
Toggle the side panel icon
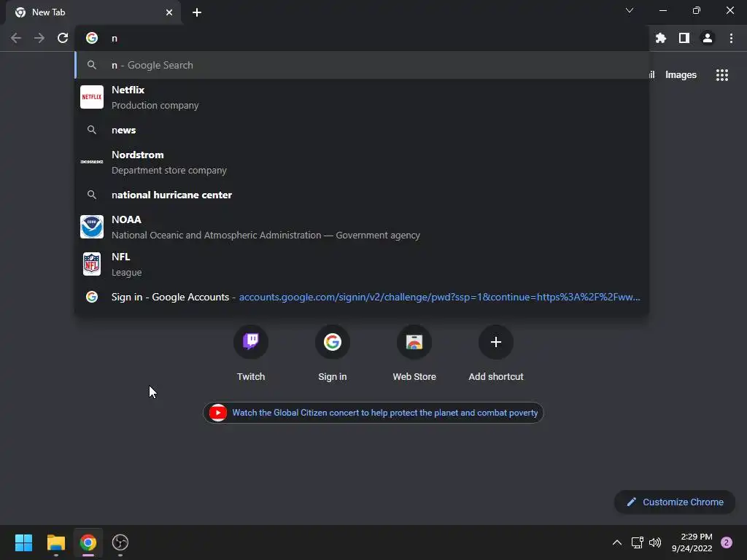tap(684, 38)
